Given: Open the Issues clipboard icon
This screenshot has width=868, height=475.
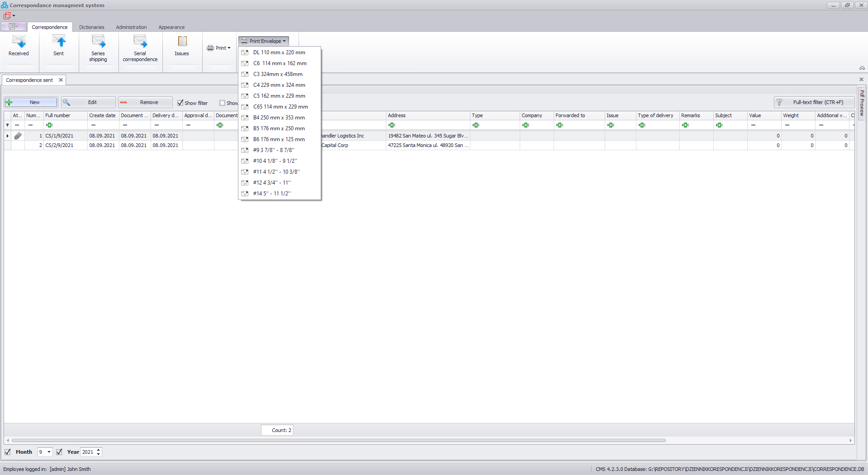Looking at the screenshot, I should (182, 42).
